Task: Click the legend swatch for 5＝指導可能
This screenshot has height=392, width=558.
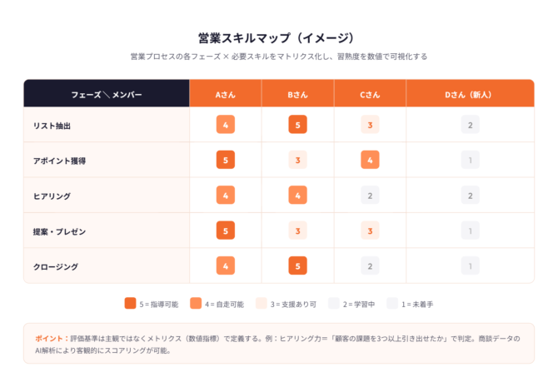Action: (x=130, y=304)
